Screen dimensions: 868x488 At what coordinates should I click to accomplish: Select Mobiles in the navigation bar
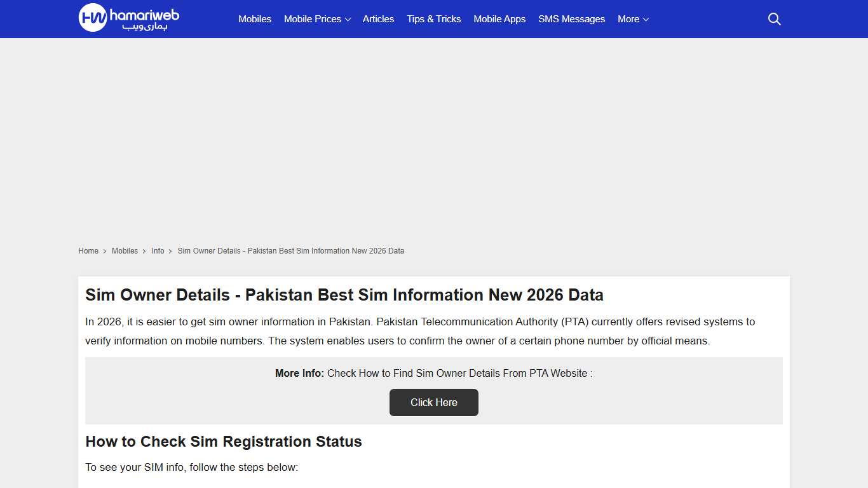tap(254, 19)
